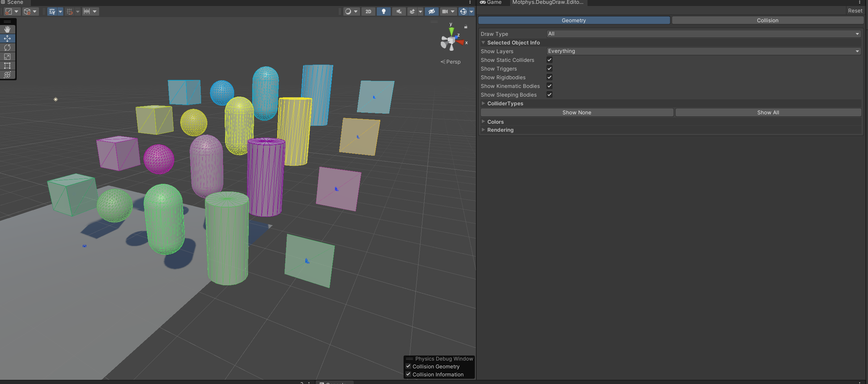Collapse the Selected Object Info section
This screenshot has width=868, height=384.
click(483, 42)
